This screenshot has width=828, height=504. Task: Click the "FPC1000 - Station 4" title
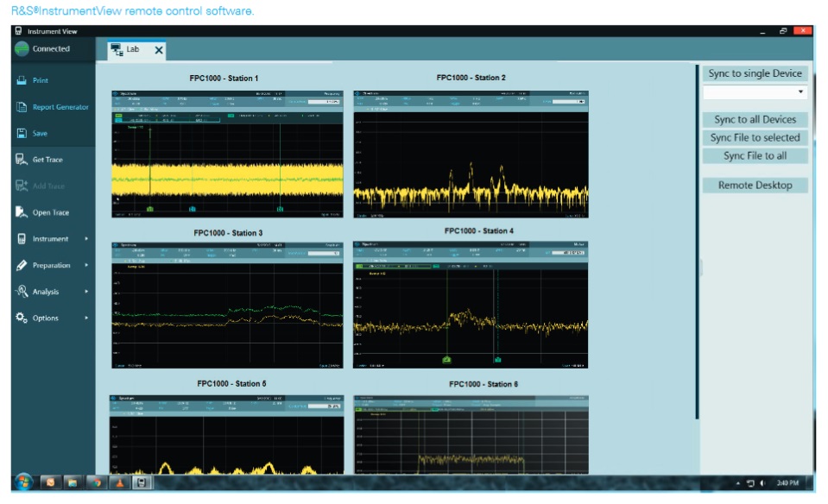click(x=479, y=230)
